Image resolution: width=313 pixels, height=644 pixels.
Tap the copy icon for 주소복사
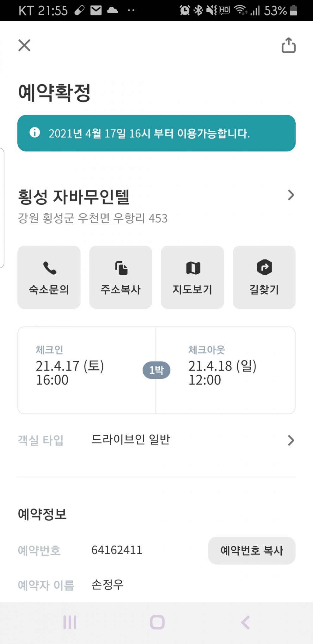click(x=121, y=268)
